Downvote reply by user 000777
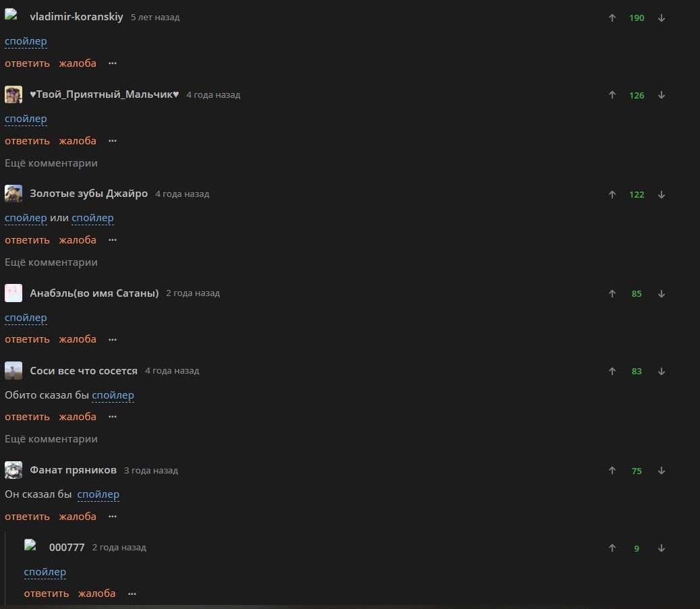The height and width of the screenshot is (609, 700). click(662, 548)
